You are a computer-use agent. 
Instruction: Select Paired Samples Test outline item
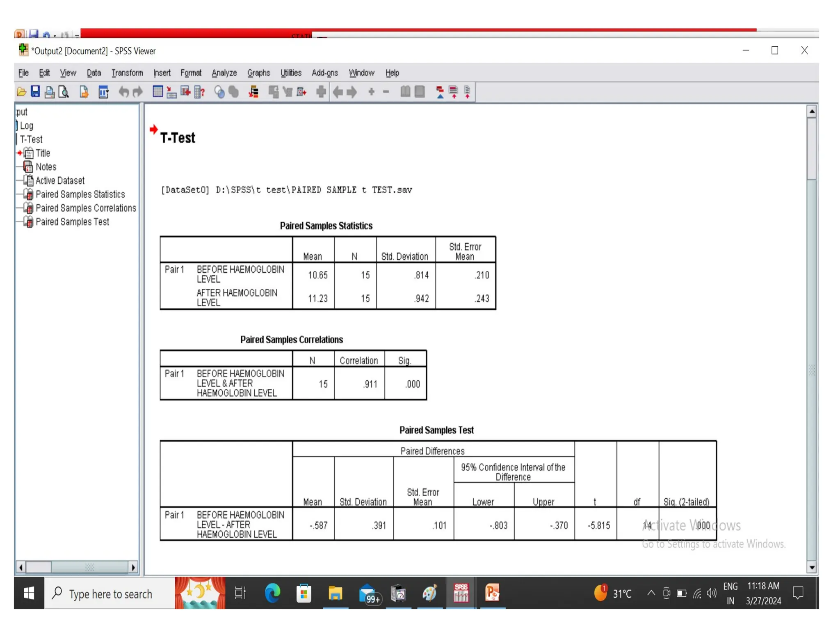click(x=72, y=222)
